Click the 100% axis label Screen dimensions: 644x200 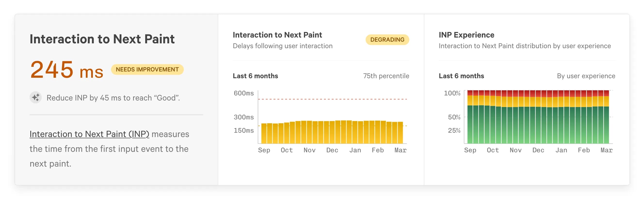[452, 93]
